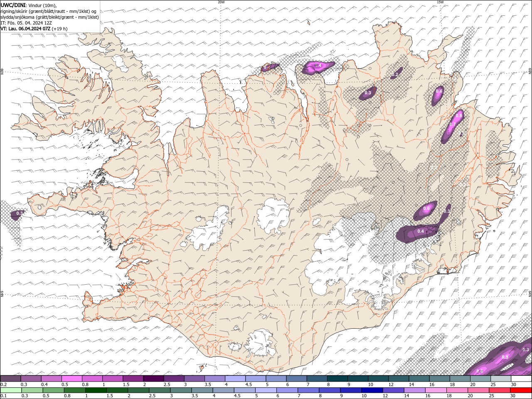Select the dark teal swatch labeled 8 in top row
The image size is (532, 399).
pos(337,379)
